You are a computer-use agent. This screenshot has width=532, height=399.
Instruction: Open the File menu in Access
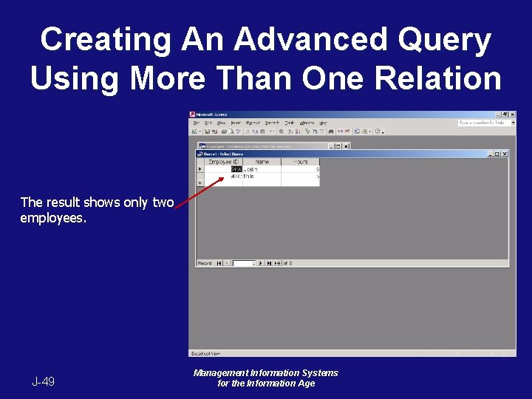click(x=196, y=123)
